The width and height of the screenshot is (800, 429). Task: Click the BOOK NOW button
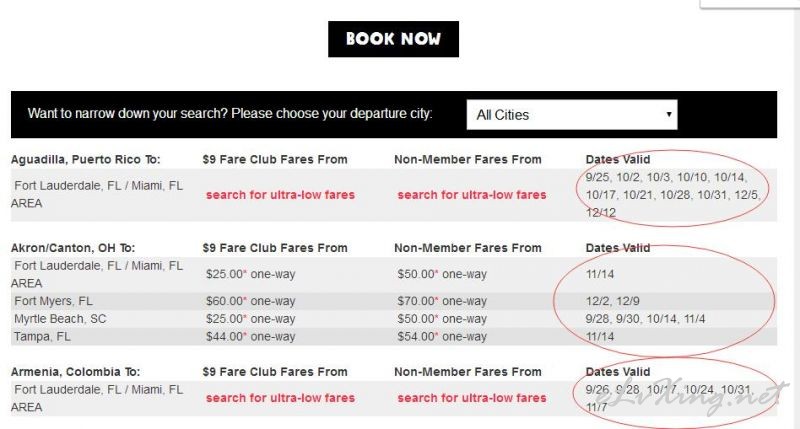393,39
